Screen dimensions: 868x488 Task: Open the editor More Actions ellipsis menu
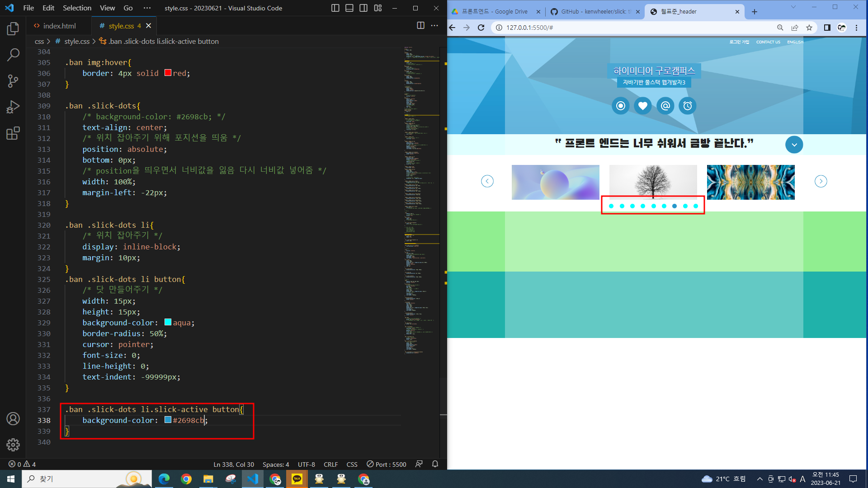click(x=434, y=26)
